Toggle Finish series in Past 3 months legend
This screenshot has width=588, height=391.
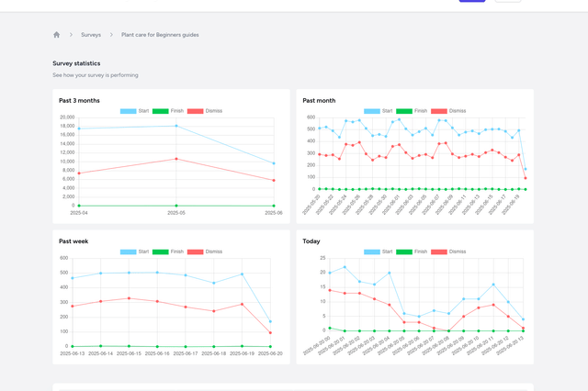tap(168, 111)
